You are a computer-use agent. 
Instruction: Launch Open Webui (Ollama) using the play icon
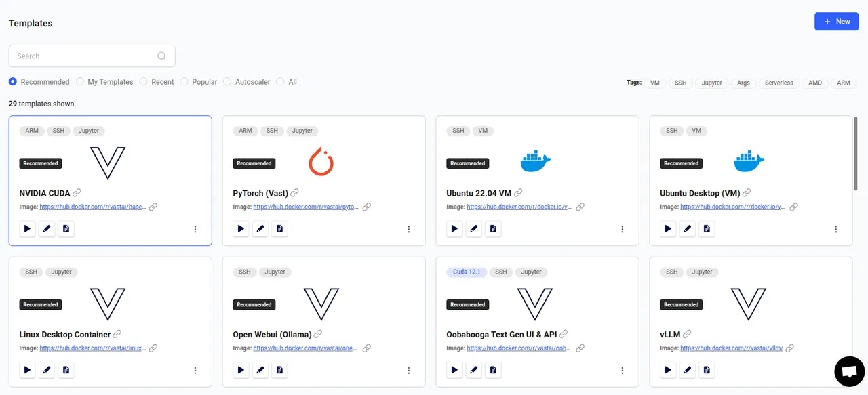(241, 369)
